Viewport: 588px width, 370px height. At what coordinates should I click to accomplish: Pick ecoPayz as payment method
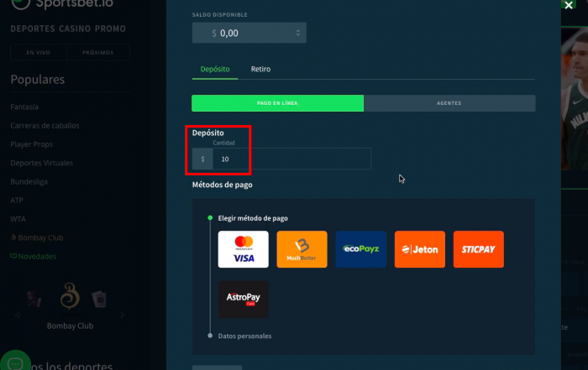coord(360,249)
